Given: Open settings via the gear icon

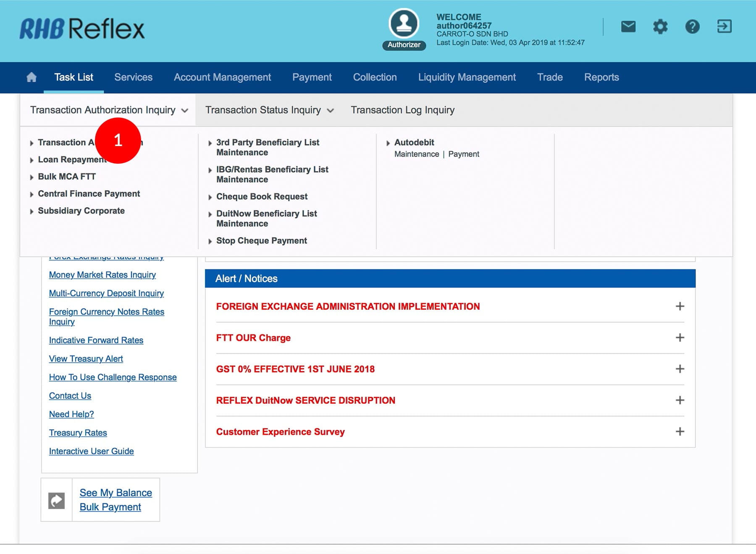Looking at the screenshot, I should (x=660, y=27).
